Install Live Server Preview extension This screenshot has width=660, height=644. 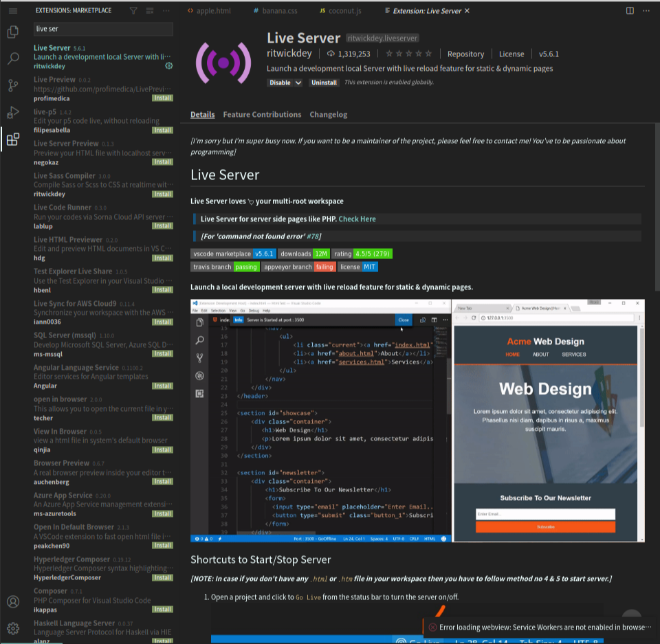coord(162,162)
